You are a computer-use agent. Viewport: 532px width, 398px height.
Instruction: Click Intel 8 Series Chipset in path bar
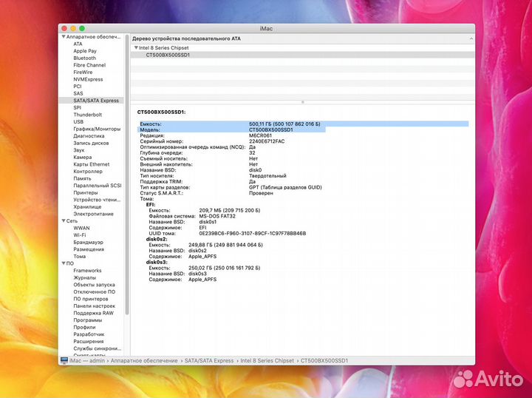click(x=267, y=361)
